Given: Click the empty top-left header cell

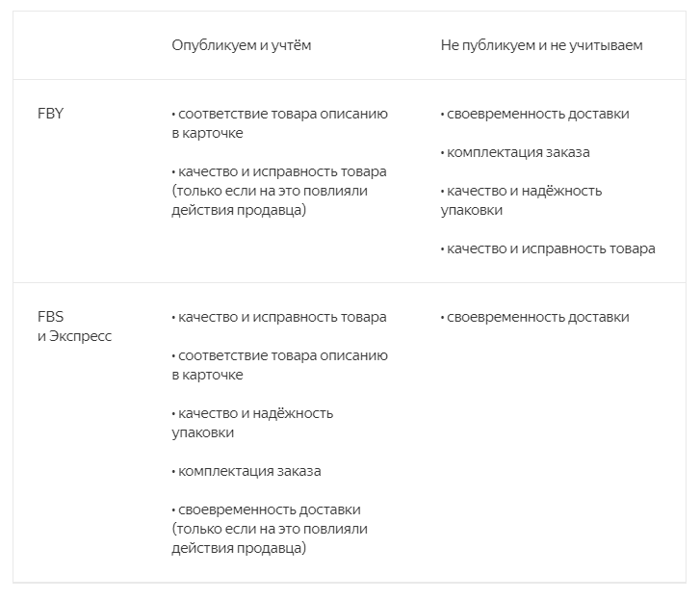Looking at the screenshot, I should coord(87,45).
